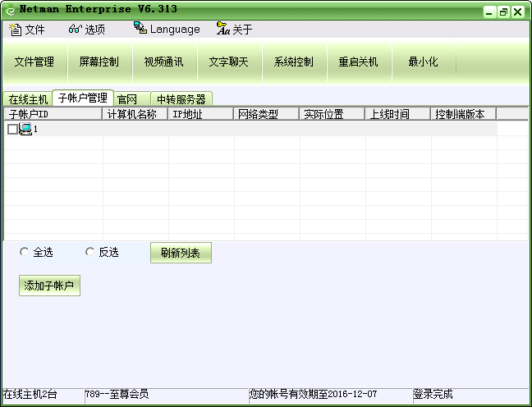Open the 关于 menu
532x407 pixels.
(x=235, y=30)
